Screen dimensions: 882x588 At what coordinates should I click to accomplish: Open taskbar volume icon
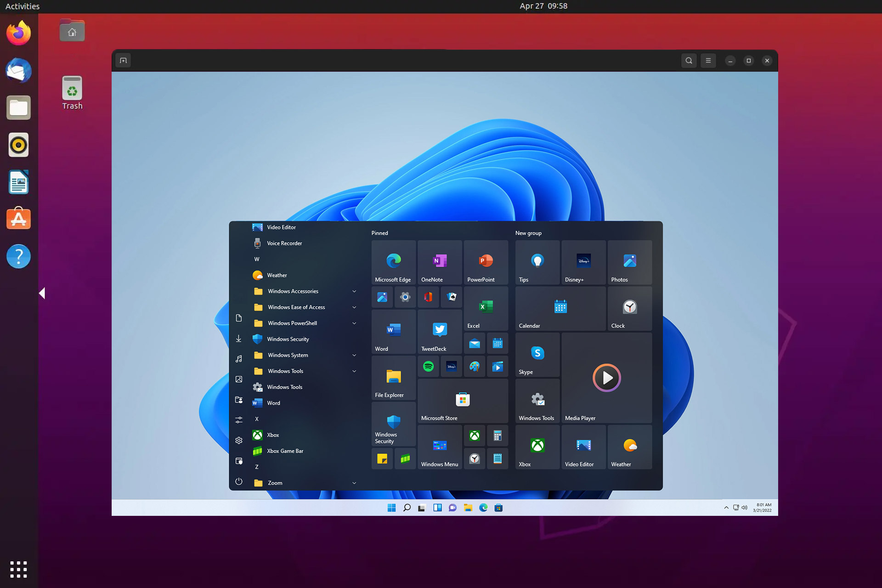click(x=744, y=508)
